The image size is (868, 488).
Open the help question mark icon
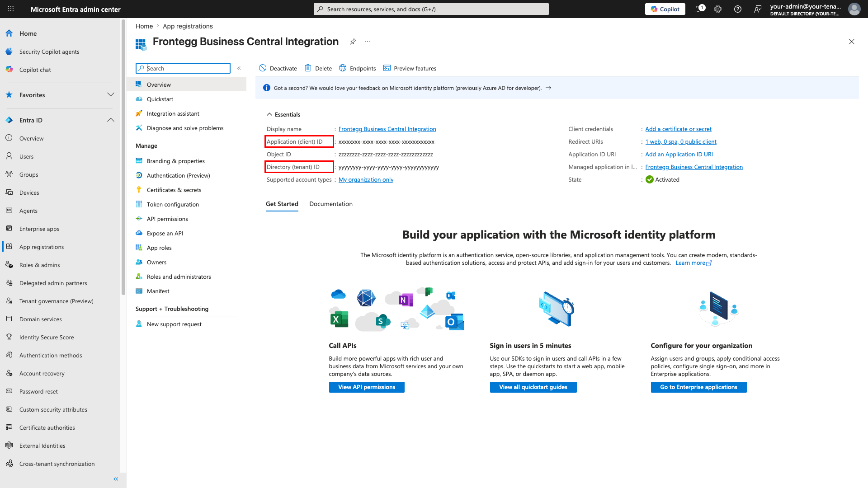(x=738, y=9)
